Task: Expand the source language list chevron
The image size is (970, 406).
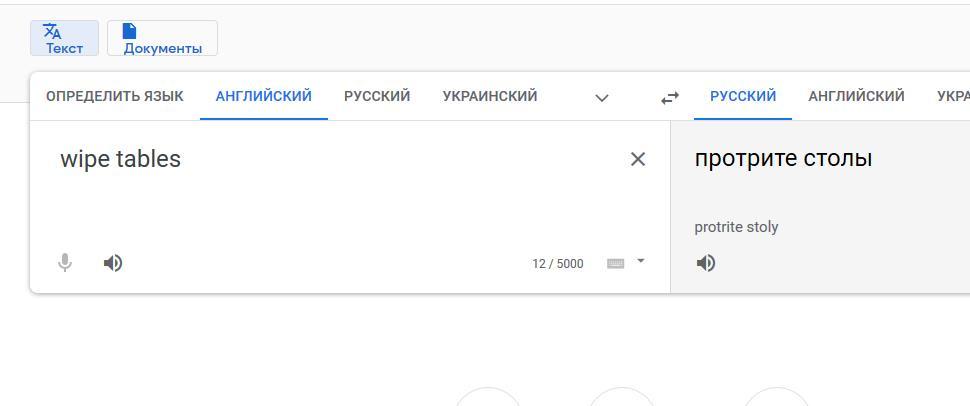Action: (602, 97)
